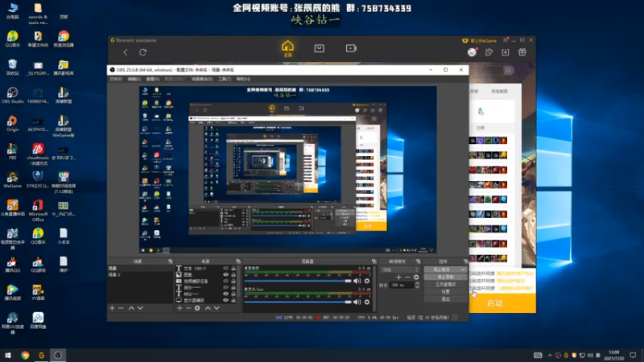Open transition properties gear icon
This screenshot has width=644, height=362.
click(x=416, y=277)
